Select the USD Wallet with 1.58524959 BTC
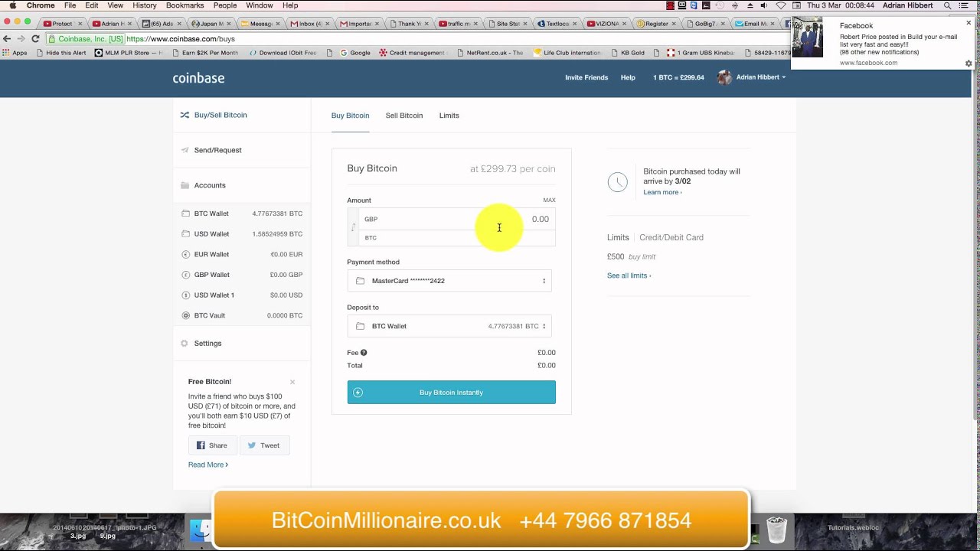 pos(242,234)
